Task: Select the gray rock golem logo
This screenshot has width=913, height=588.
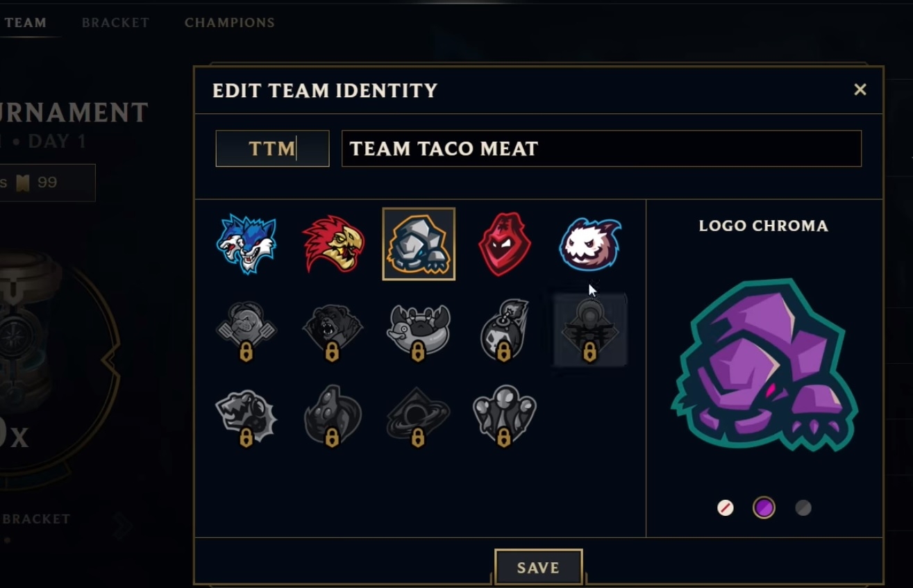Action: [419, 244]
